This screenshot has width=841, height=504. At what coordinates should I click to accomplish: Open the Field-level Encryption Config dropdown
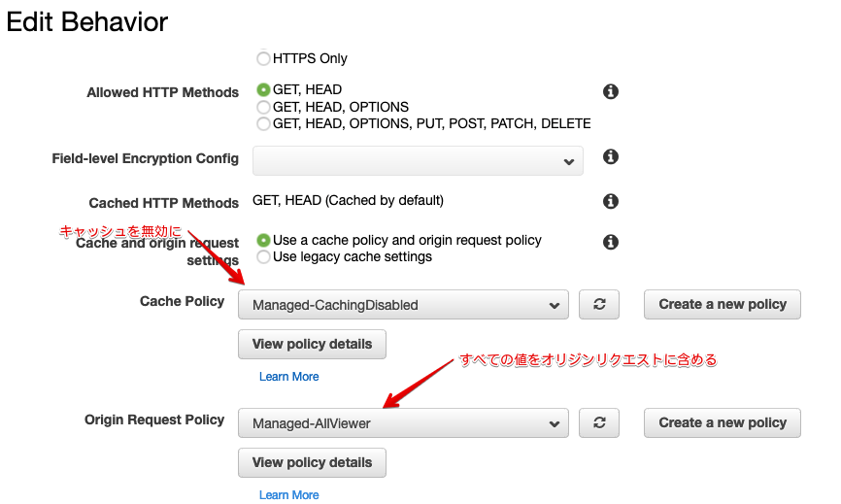[x=418, y=161]
